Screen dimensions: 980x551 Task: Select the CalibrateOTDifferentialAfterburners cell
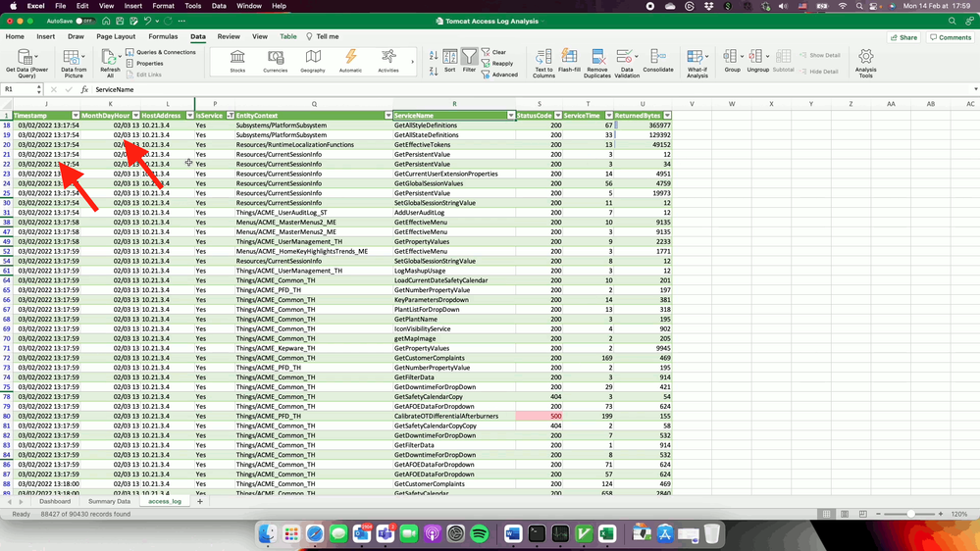(454, 416)
